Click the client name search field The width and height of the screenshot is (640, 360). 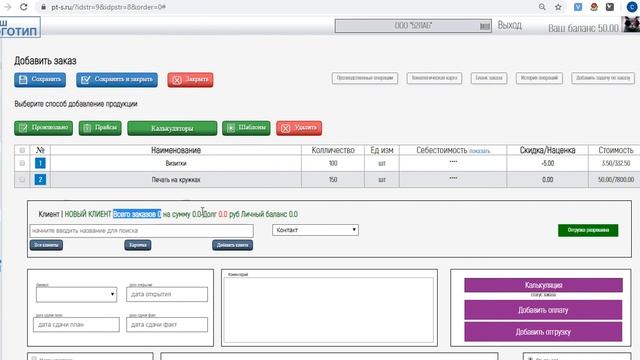point(141,231)
